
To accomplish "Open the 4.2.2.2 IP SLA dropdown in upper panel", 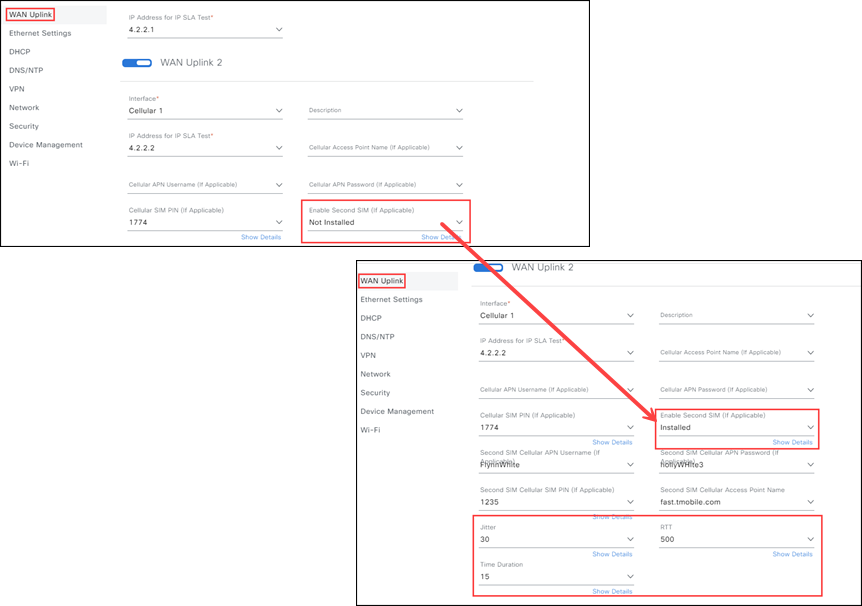I will (x=279, y=148).
